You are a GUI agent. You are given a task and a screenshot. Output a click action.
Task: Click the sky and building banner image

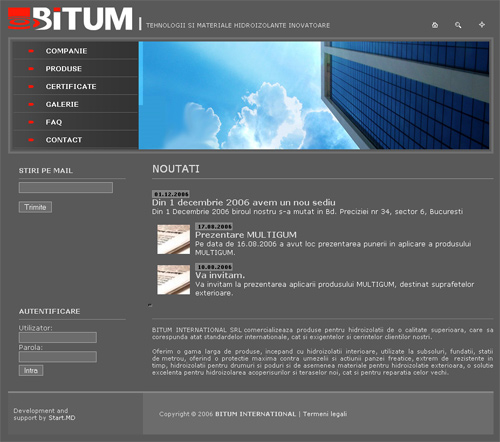pos(314,95)
